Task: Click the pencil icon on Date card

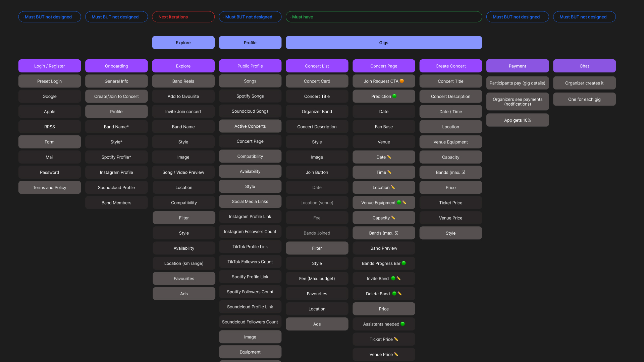Action: point(389,157)
